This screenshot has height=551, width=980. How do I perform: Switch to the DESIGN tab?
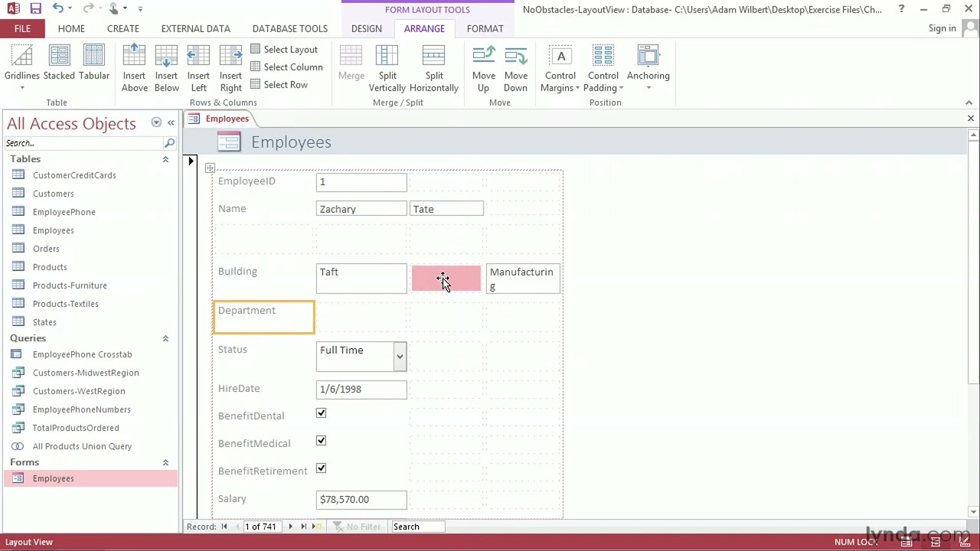pos(367,29)
